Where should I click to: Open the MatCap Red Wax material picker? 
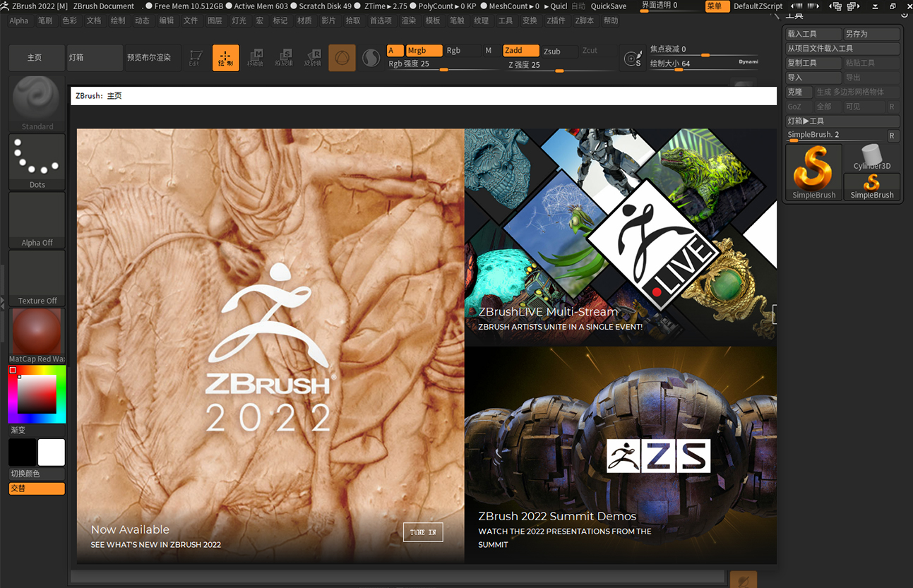click(x=37, y=334)
